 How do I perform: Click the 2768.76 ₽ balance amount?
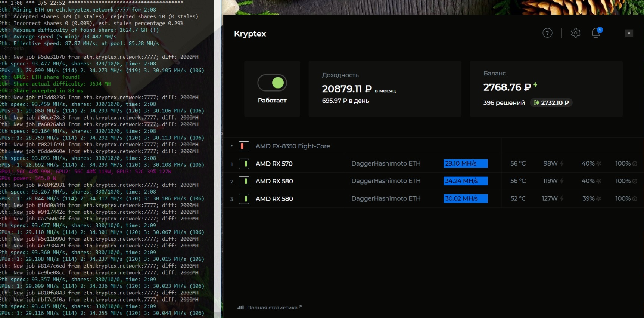point(507,87)
